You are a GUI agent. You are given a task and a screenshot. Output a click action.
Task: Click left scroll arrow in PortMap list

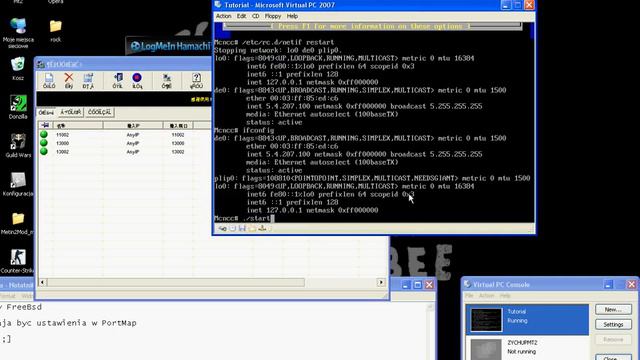click(42, 282)
